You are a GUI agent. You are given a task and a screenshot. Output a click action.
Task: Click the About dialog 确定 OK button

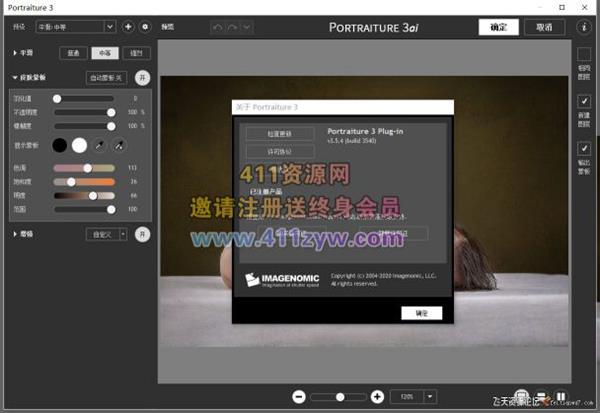[422, 313]
